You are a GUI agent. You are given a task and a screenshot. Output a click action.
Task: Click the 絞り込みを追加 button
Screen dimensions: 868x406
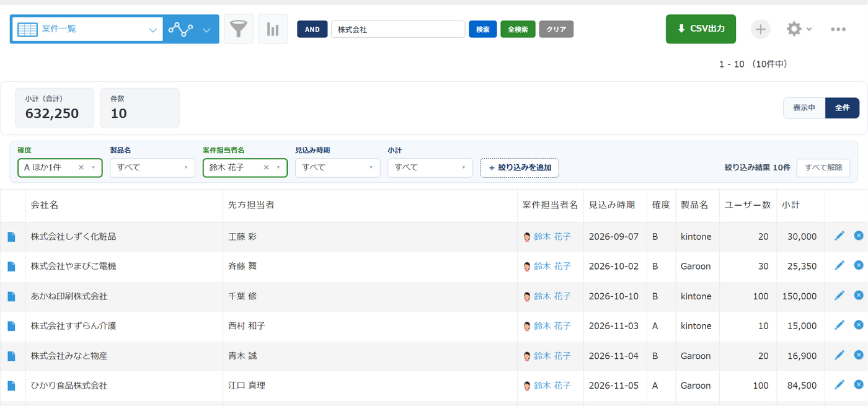pyautogui.click(x=520, y=168)
